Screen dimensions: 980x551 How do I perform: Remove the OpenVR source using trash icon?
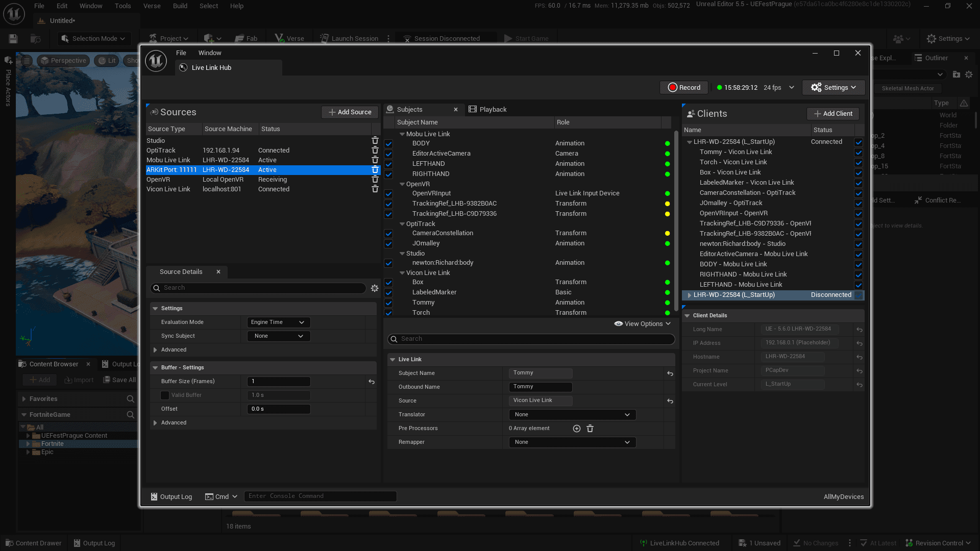pyautogui.click(x=375, y=180)
